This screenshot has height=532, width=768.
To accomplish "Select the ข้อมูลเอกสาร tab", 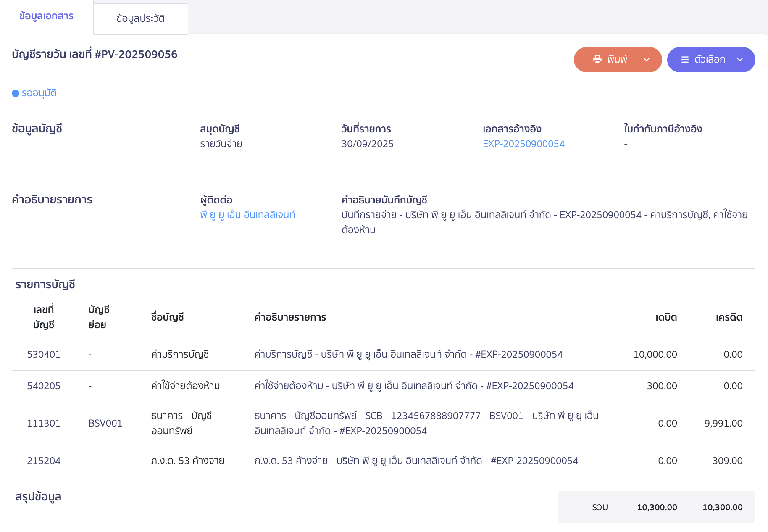I will [x=46, y=16].
